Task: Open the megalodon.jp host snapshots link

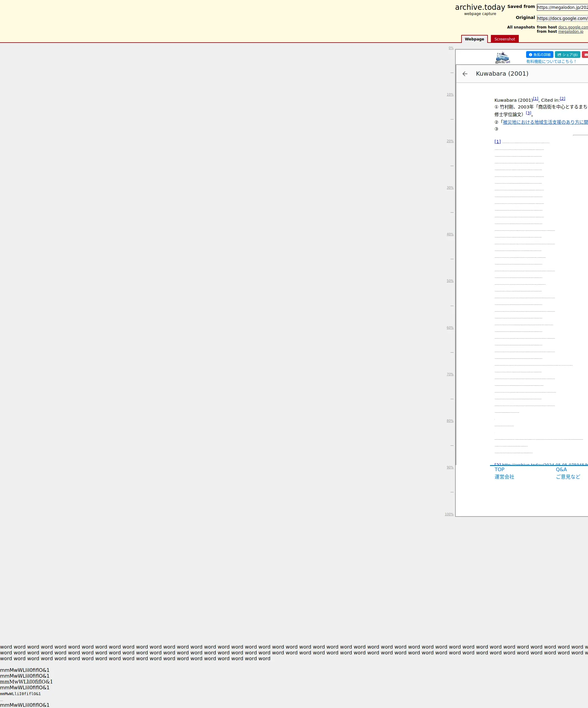Action: point(571,31)
